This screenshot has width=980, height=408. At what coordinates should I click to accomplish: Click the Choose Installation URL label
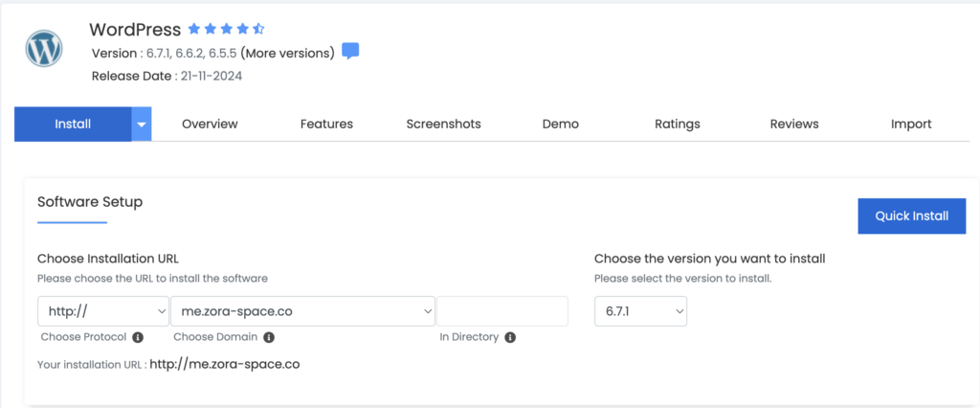109,259
